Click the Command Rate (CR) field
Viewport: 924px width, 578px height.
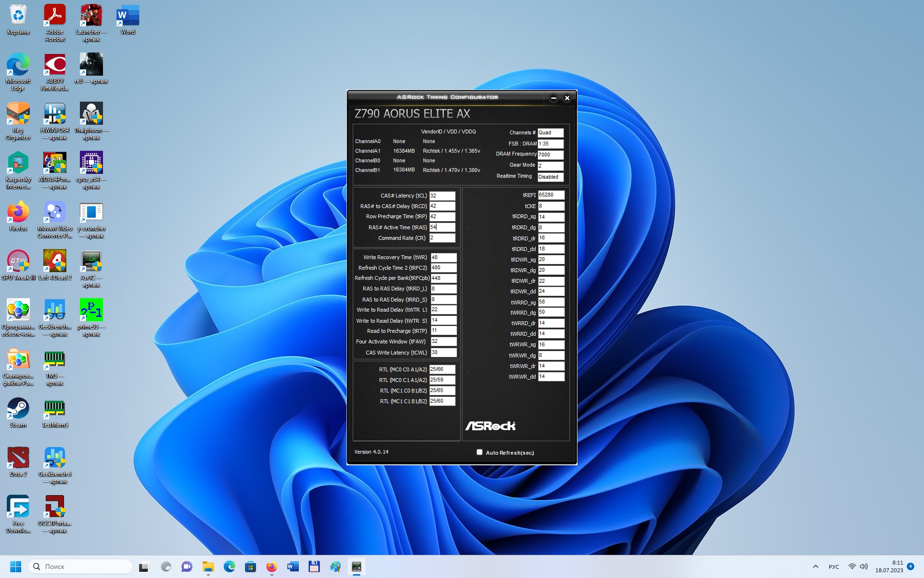point(442,238)
